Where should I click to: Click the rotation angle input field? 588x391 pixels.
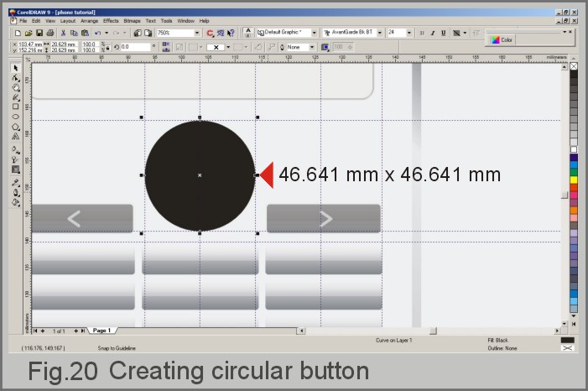pyautogui.click(x=135, y=47)
